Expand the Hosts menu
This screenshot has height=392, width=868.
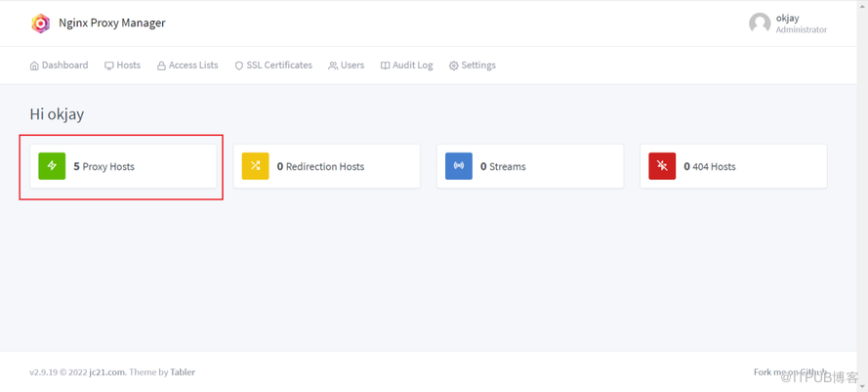(x=123, y=65)
